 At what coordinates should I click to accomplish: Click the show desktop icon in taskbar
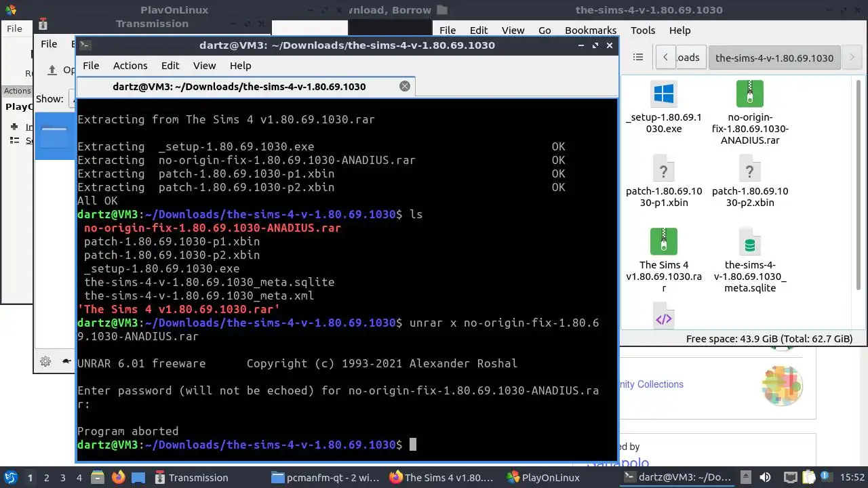click(138, 477)
